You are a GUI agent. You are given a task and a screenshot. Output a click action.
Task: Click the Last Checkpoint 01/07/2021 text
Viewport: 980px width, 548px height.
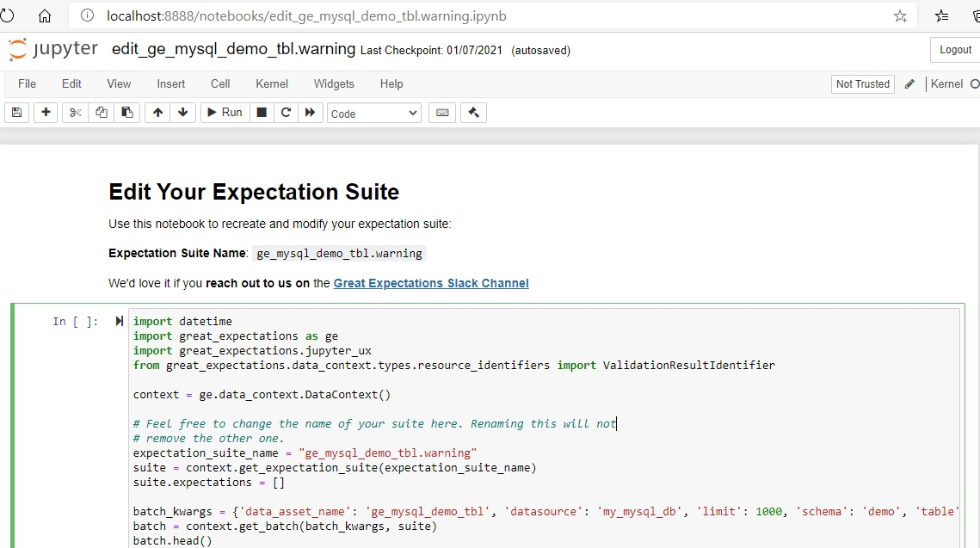pyautogui.click(x=431, y=51)
